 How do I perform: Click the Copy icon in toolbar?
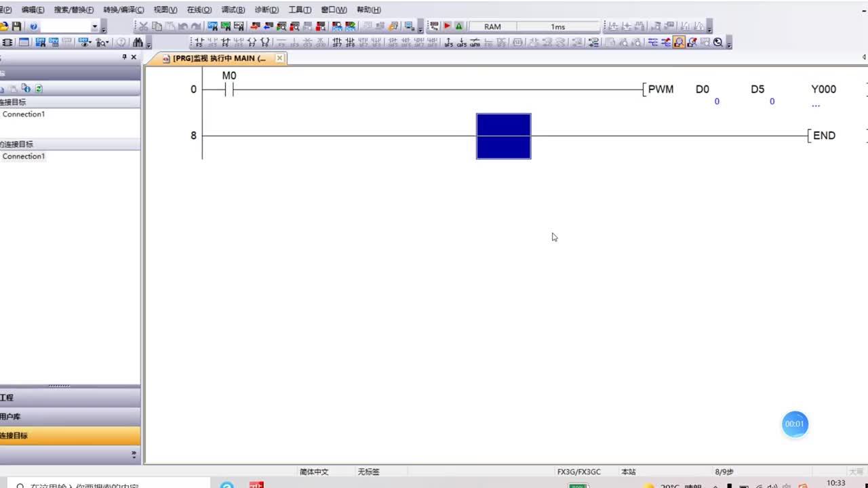[157, 26]
